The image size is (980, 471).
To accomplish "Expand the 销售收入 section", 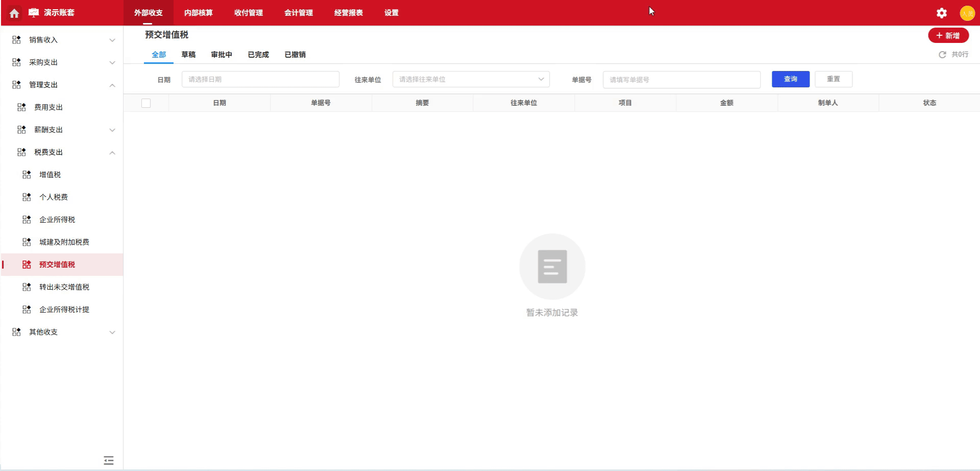I will [112, 40].
